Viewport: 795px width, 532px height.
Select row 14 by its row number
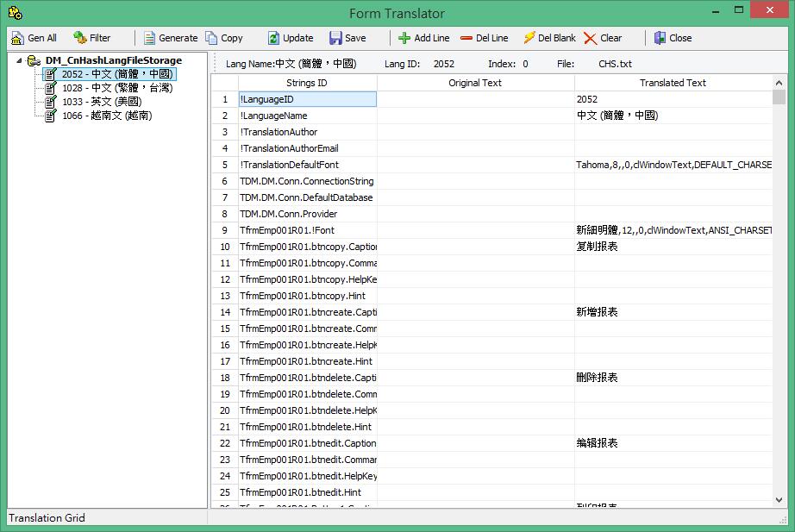click(x=225, y=312)
